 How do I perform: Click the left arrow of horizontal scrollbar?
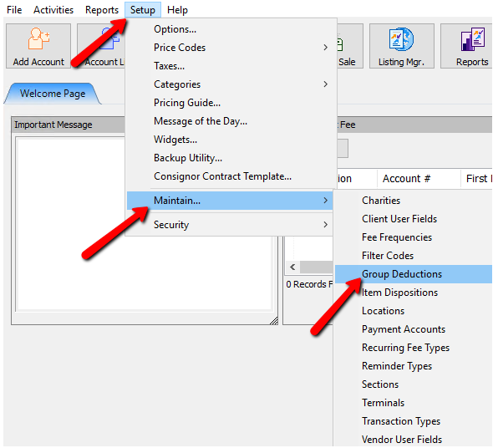pos(292,267)
